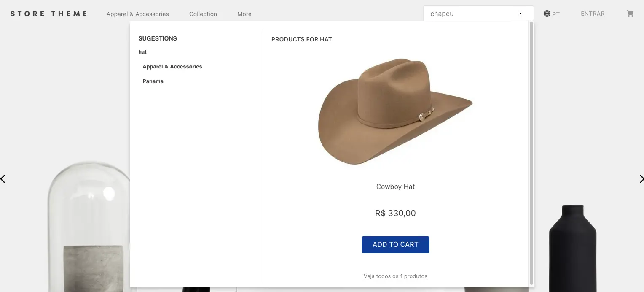
Task: Click the STORE THEME logo
Action: 49,13
